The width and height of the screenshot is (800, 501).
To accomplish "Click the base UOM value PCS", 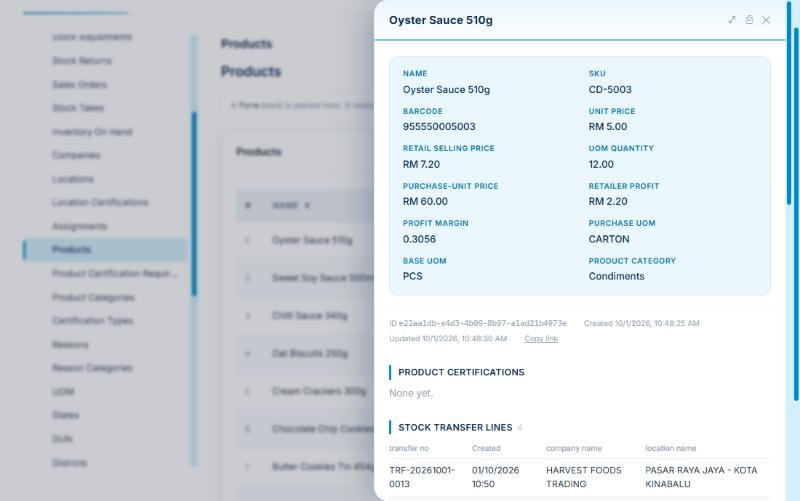I will pyautogui.click(x=412, y=276).
